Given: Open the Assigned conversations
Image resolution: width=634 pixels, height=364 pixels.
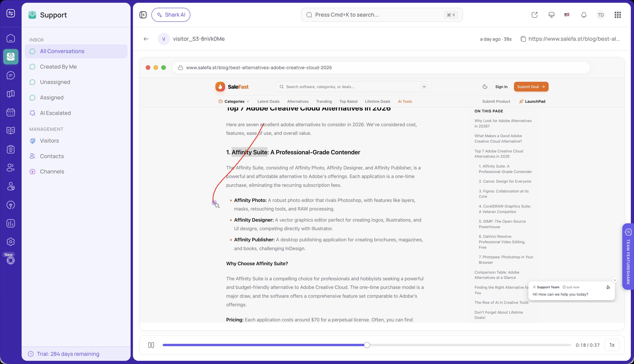Looking at the screenshot, I should pos(76,98).
